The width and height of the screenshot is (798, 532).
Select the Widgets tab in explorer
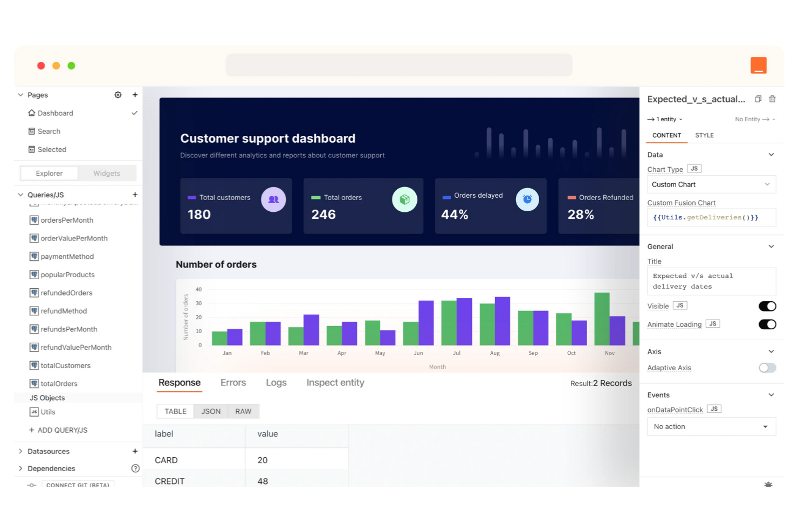point(106,173)
